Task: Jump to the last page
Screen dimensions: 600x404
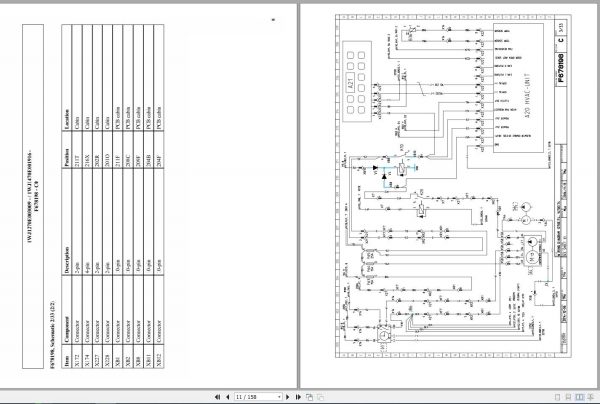Action: coord(298,397)
